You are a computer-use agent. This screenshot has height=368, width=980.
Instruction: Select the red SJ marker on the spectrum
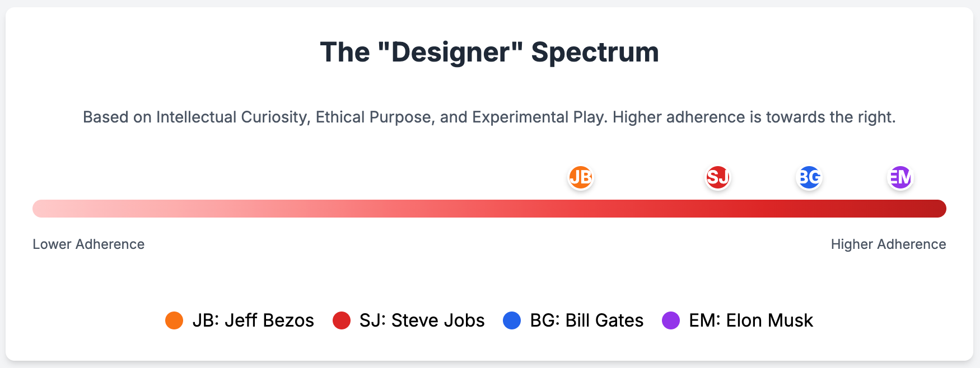(x=717, y=178)
